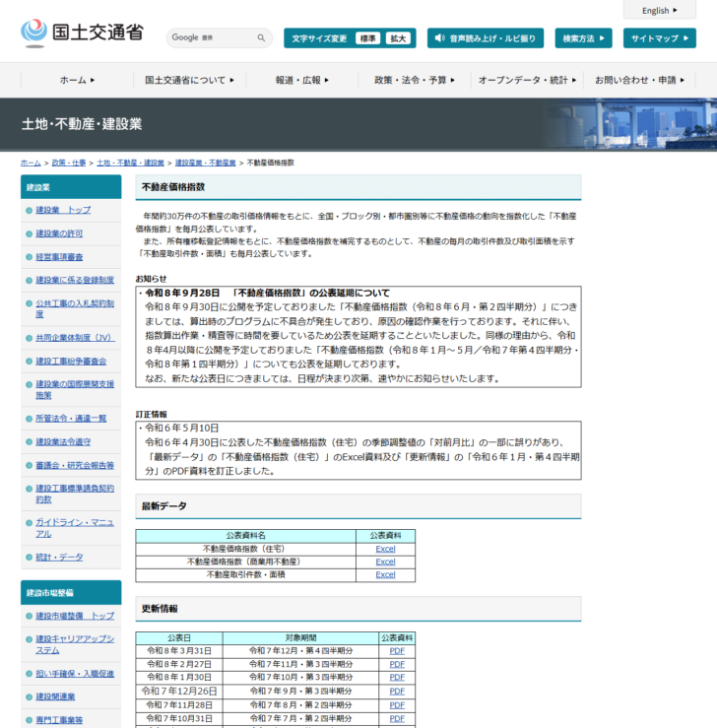Click breadcrumb 政策・仕事 link
Viewport: 717px width, 728px height.
[69, 163]
